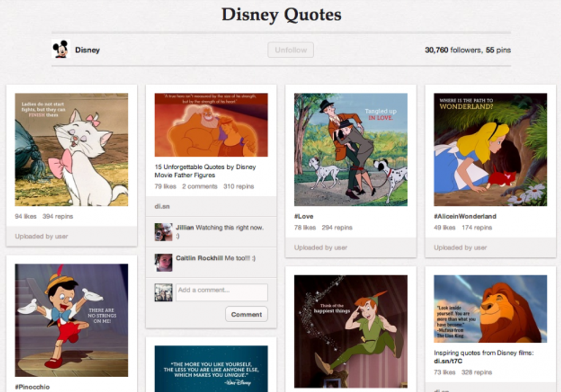Click the Mickey Mouse Disney profile icon
Viewport: 561px width, 392px height.
(60, 50)
